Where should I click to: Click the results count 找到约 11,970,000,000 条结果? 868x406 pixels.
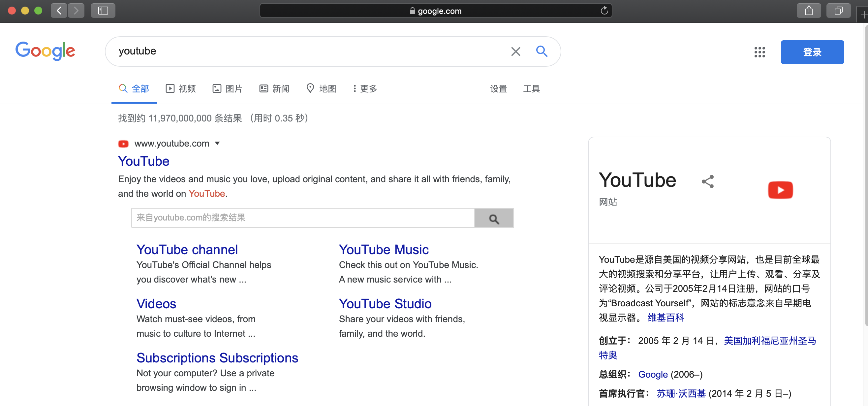click(180, 118)
